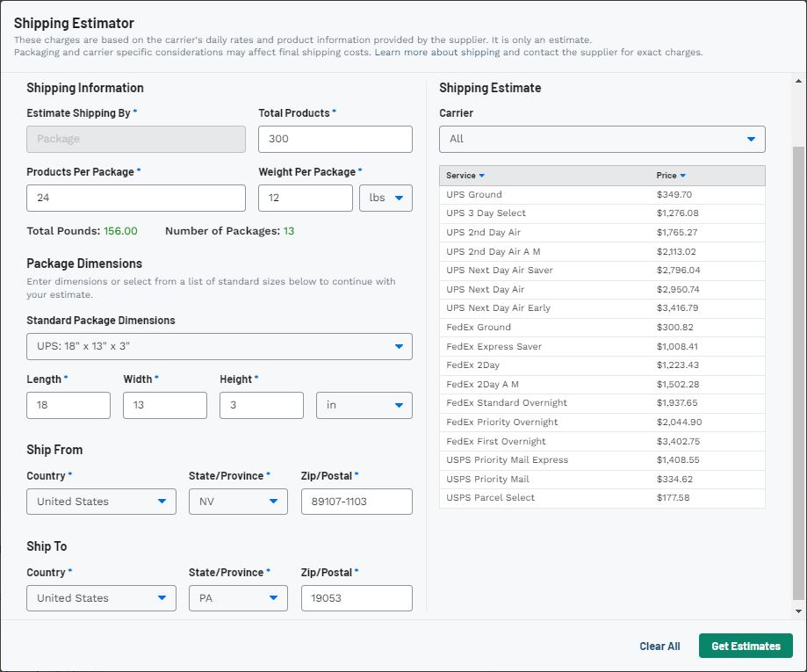Open the Ship From country dropdown arrow

[161, 501]
